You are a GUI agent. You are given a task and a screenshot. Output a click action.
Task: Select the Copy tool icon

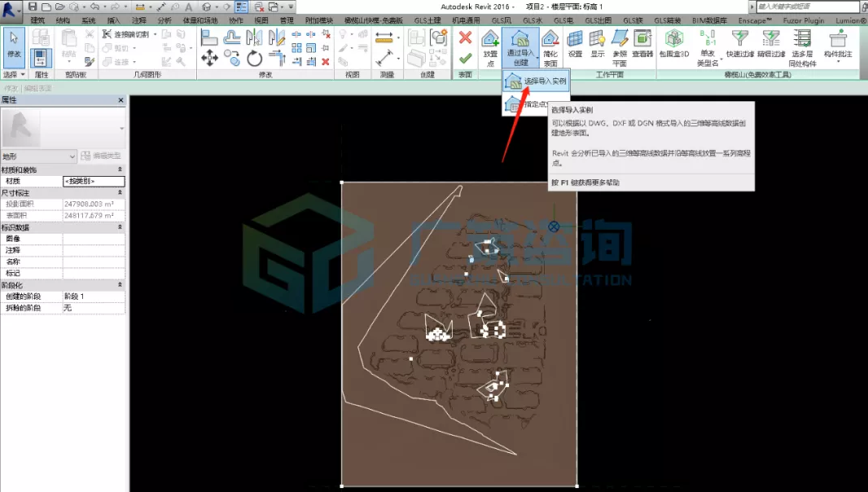[232, 58]
